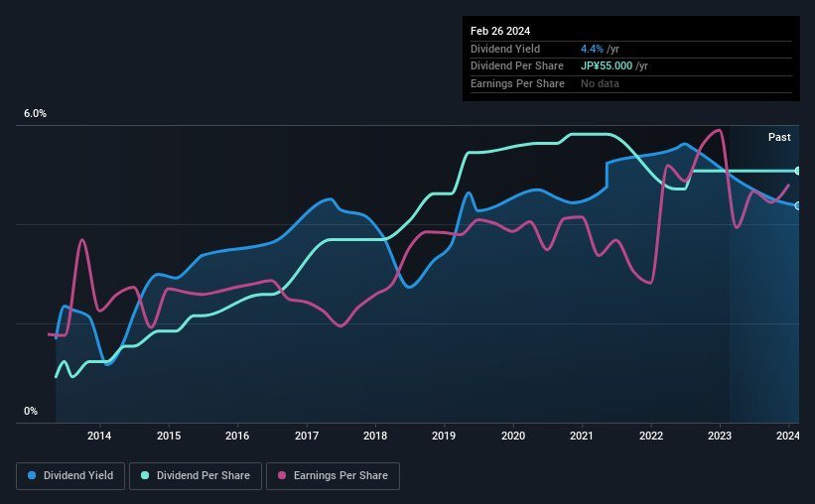This screenshot has width=815, height=504.
Task: Click the JP¥55.000 dividend per share value
Action: point(607,66)
